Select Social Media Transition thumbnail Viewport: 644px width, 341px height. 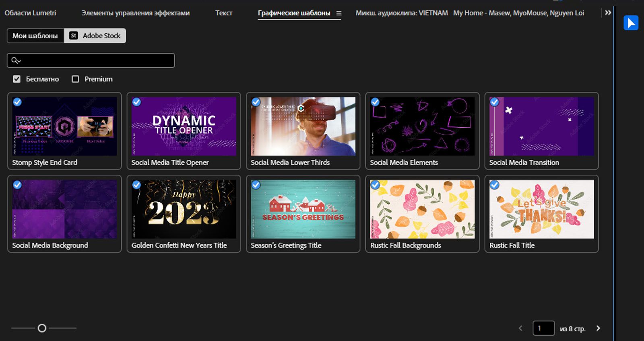542,126
